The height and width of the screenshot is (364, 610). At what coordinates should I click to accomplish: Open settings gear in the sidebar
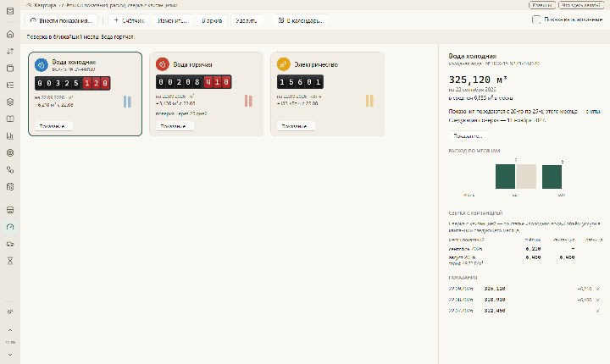pyautogui.click(x=10, y=312)
